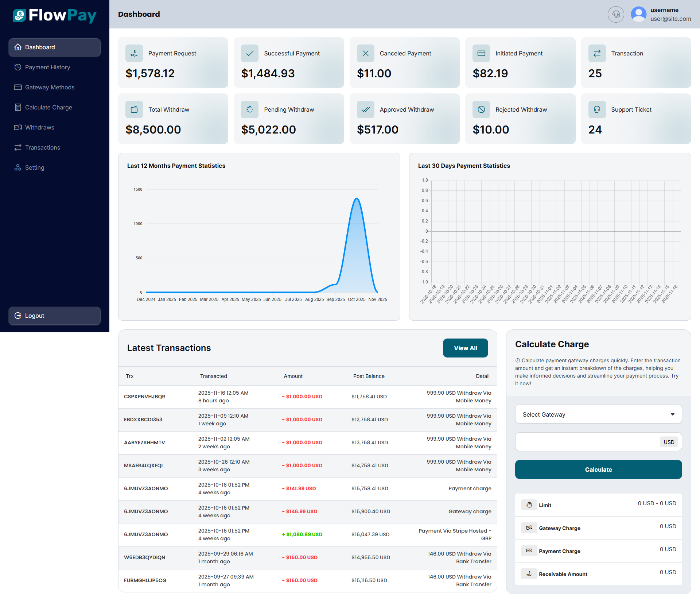Open the Calculate Charge sidebar item

48,107
